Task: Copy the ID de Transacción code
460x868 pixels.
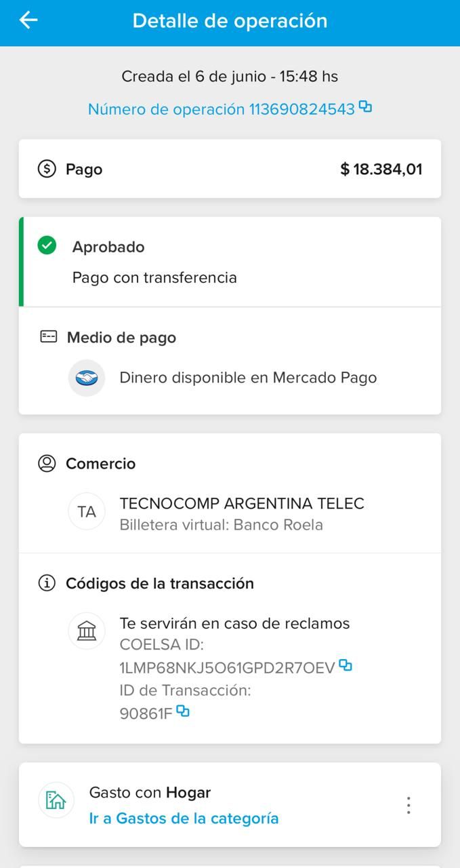Action: [183, 711]
